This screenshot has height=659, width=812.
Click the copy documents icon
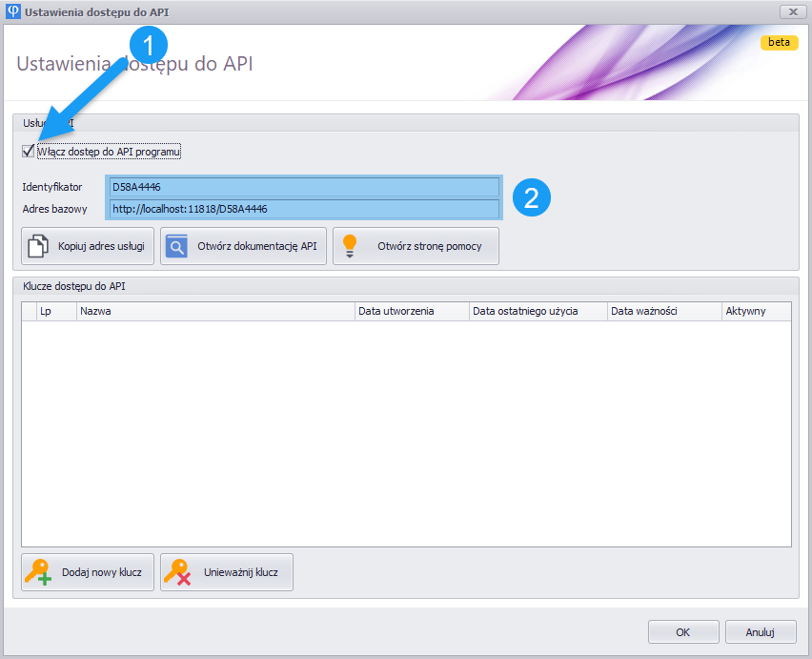pyautogui.click(x=38, y=246)
